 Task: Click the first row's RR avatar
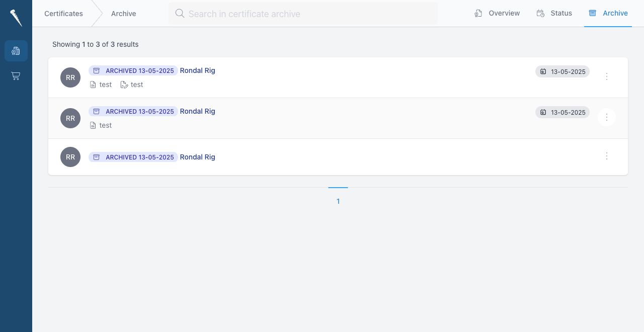70,77
